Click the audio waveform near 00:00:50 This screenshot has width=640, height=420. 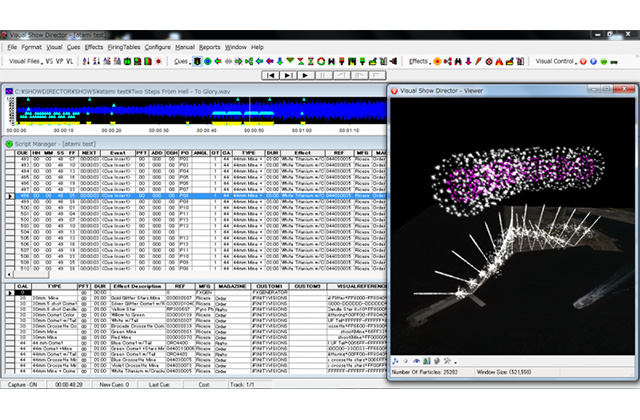[x=254, y=111]
